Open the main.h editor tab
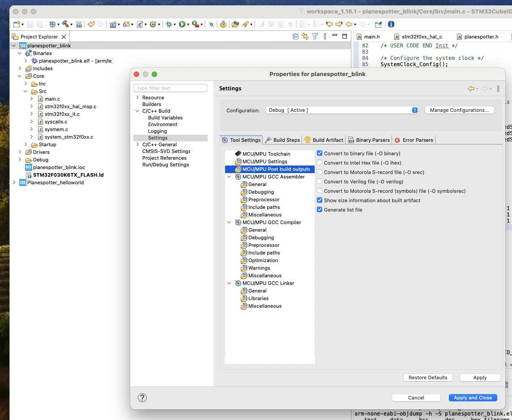The width and height of the screenshot is (512, 420). [368, 37]
